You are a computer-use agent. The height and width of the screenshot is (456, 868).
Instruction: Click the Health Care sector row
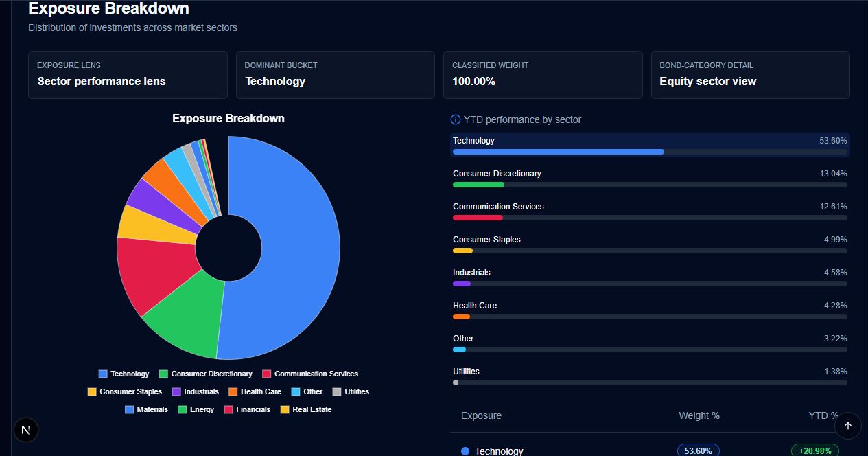click(x=650, y=310)
